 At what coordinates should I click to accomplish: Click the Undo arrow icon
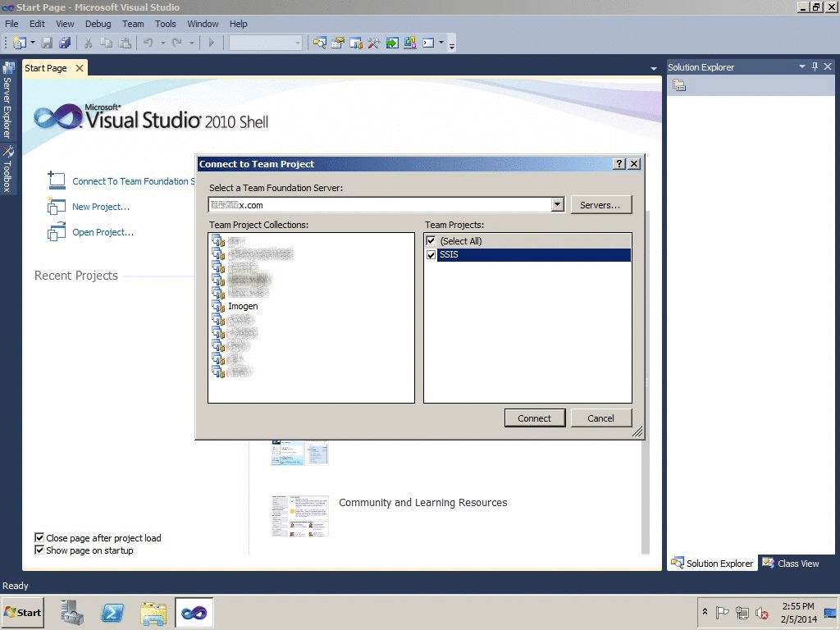coord(148,43)
